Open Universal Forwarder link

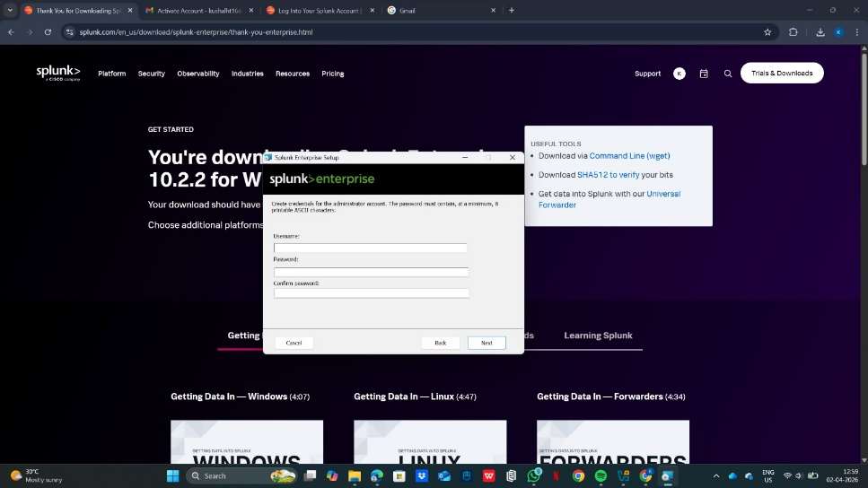tap(609, 199)
